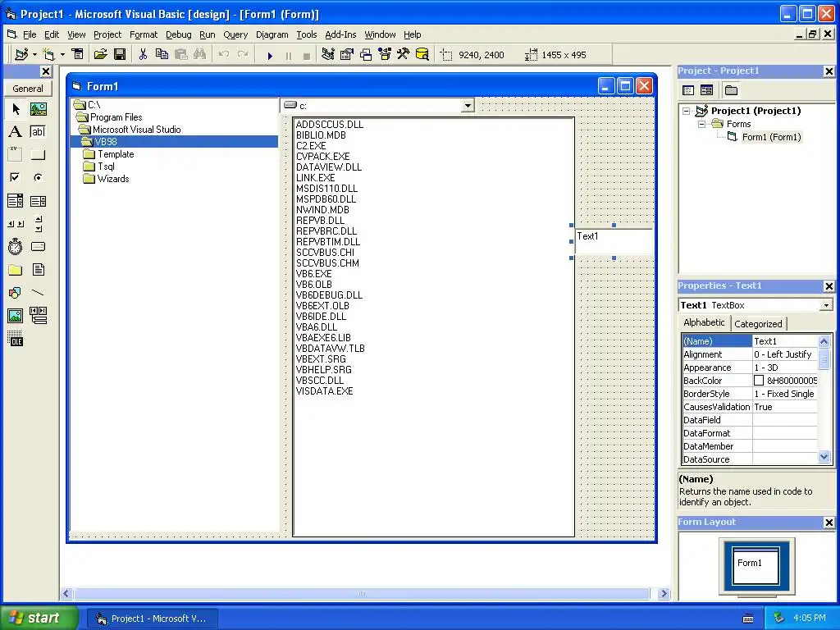Copy selection using the toolbar icon

coord(162,54)
